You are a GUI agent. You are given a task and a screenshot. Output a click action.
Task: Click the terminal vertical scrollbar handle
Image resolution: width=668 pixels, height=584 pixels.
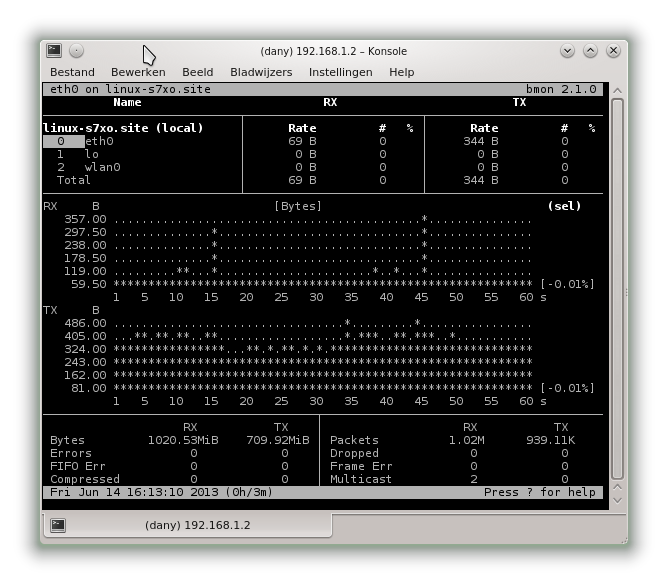pos(617,289)
